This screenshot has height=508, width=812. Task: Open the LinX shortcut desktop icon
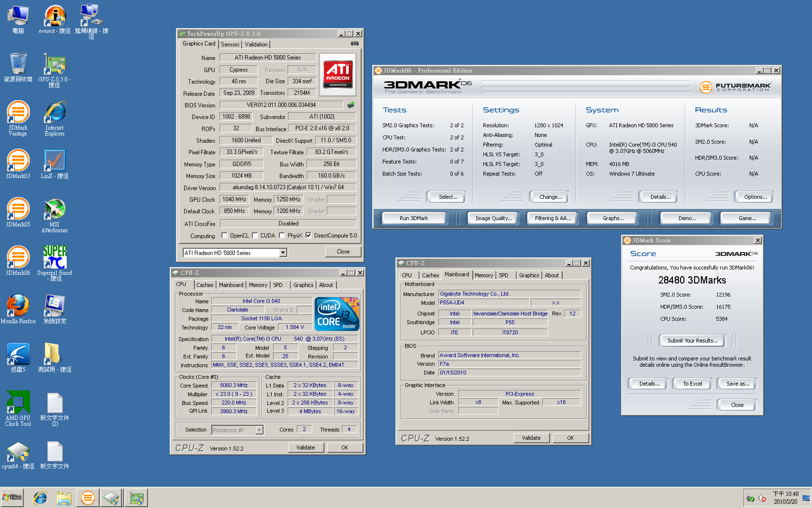55,164
